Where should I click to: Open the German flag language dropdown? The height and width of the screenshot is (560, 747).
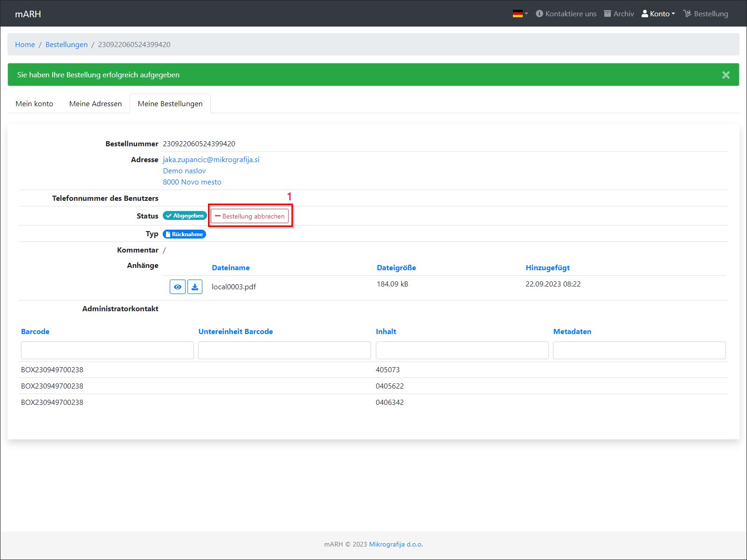[x=520, y=14]
